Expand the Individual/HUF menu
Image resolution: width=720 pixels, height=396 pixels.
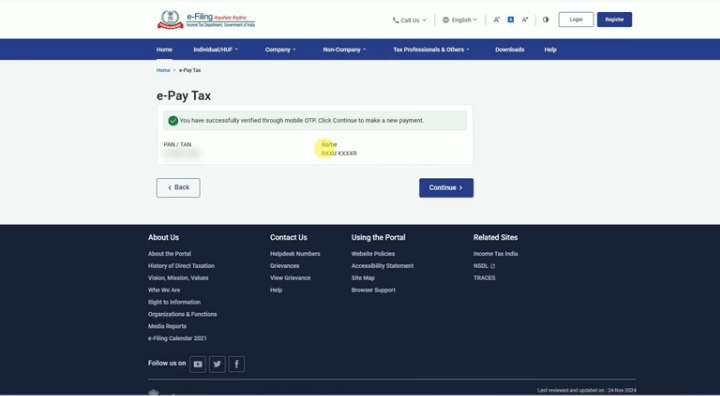point(216,50)
